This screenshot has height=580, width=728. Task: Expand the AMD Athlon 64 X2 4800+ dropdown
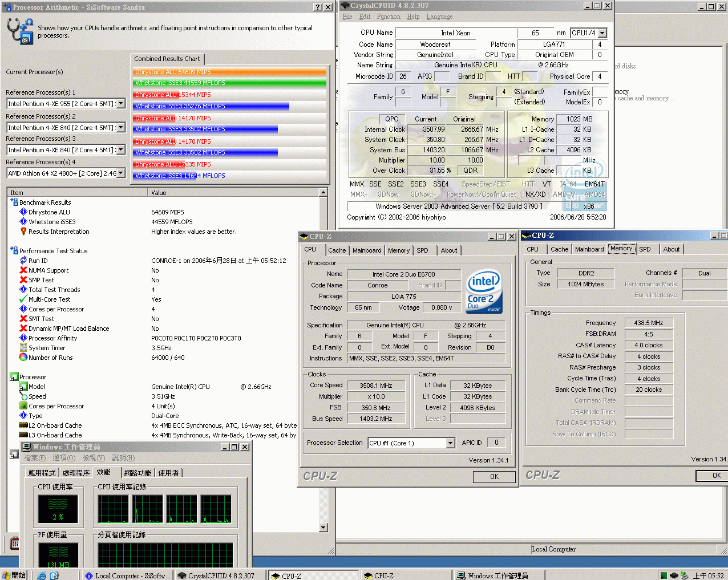(120, 173)
